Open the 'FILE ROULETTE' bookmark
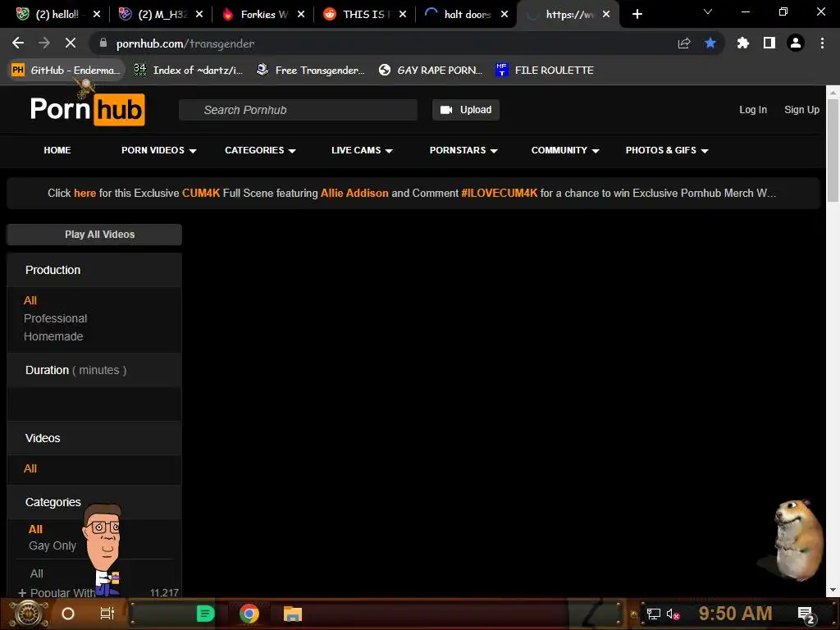 [x=545, y=71]
